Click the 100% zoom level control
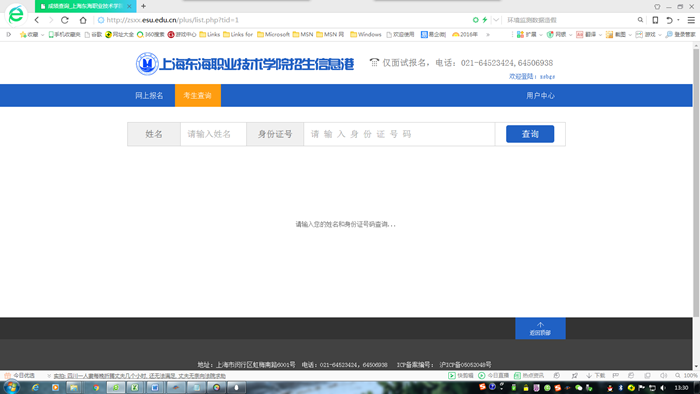700x394 pixels. (686, 376)
